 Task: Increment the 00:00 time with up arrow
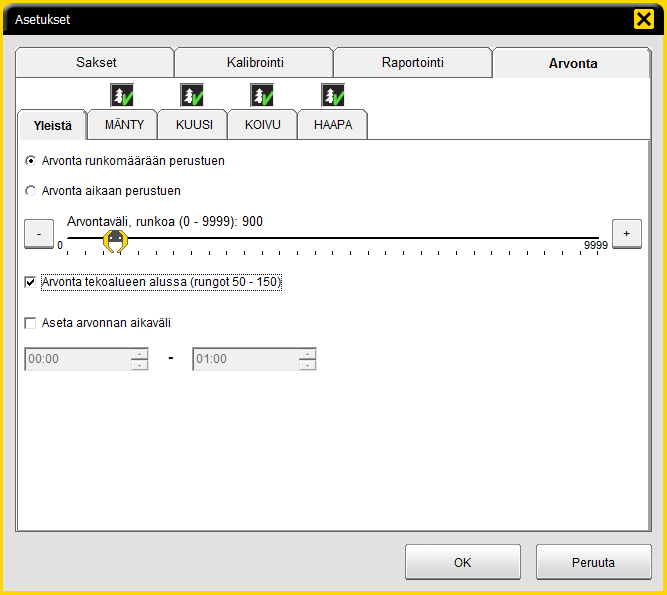140,354
